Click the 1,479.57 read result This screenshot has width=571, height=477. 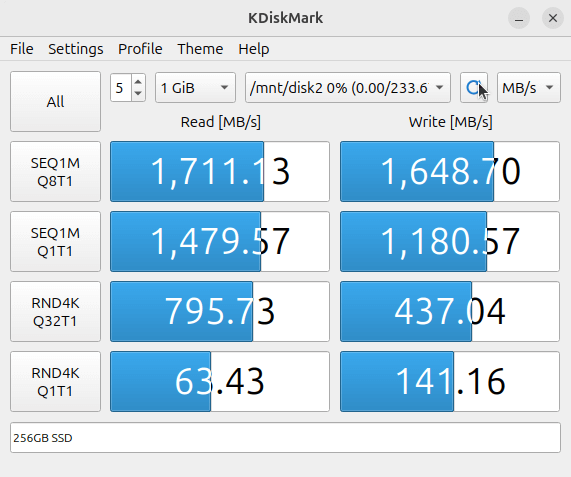(x=220, y=241)
